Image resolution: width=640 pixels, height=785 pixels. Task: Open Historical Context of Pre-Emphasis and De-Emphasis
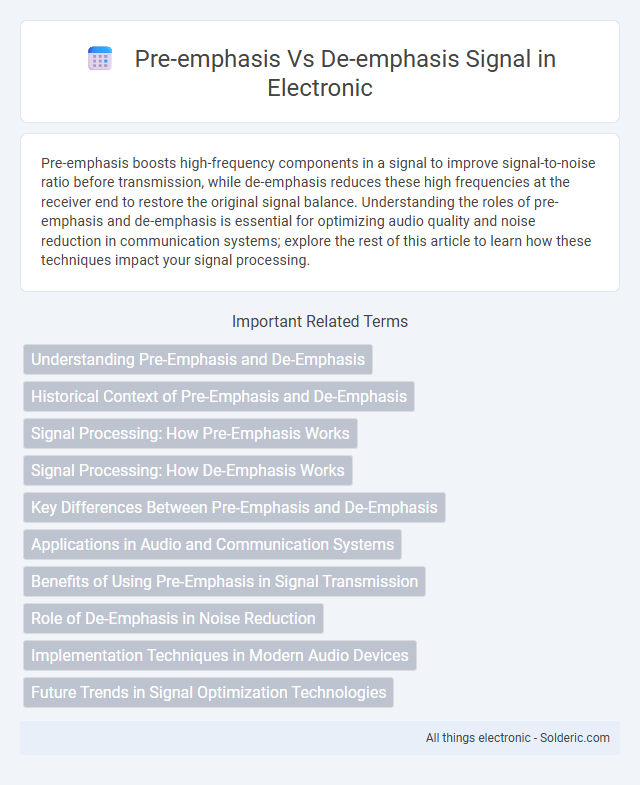(x=219, y=397)
